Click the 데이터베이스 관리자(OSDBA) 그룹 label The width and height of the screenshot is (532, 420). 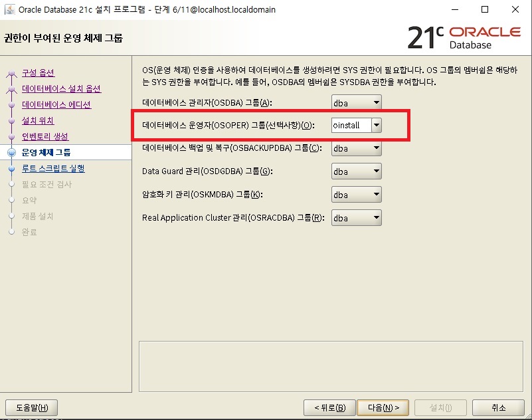[207, 102]
